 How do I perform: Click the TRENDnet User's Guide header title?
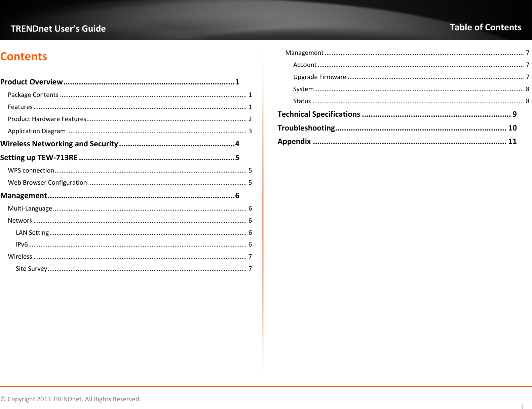point(58,29)
